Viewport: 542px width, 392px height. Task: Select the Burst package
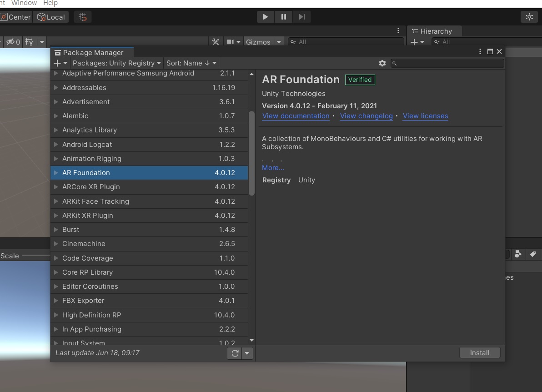(x=149, y=230)
